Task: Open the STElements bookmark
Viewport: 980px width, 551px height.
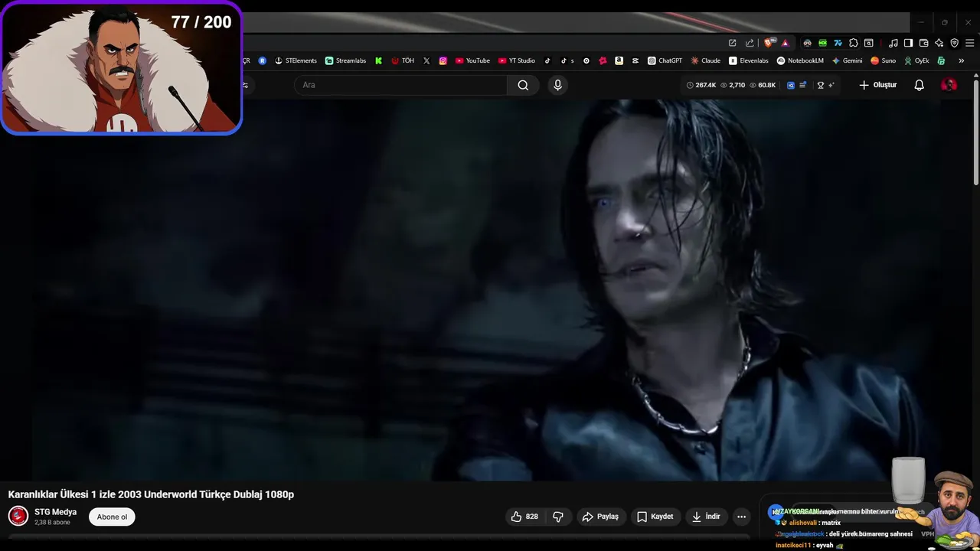Action: click(x=296, y=60)
